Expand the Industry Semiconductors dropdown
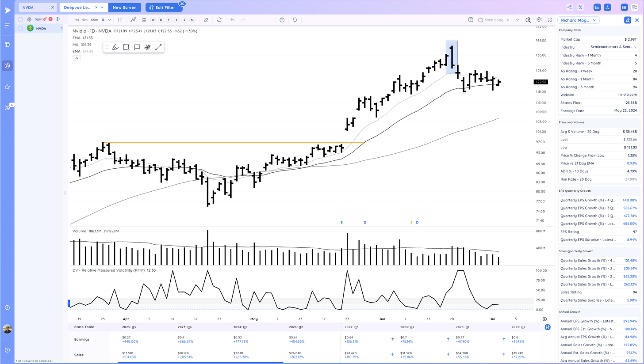This screenshot has width=644, height=364. (x=636, y=47)
